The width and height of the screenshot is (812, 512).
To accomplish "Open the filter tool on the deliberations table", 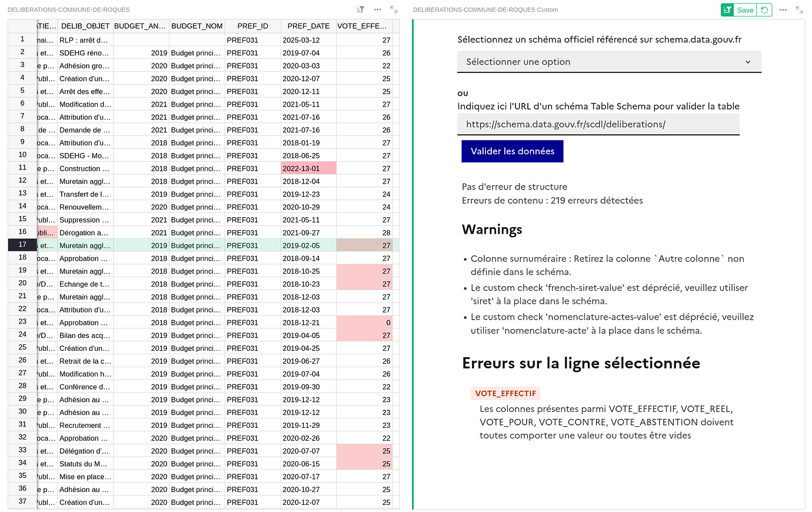I will point(360,9).
